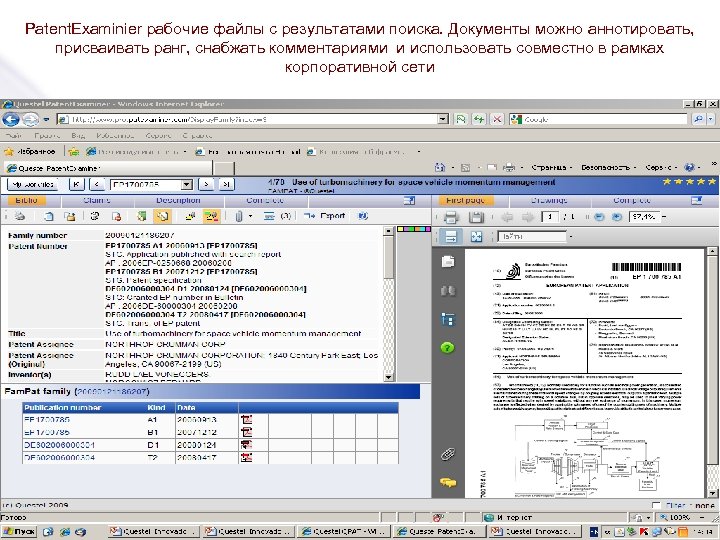
Task: Open the paperclip dropdown arrow
Action: point(251,216)
